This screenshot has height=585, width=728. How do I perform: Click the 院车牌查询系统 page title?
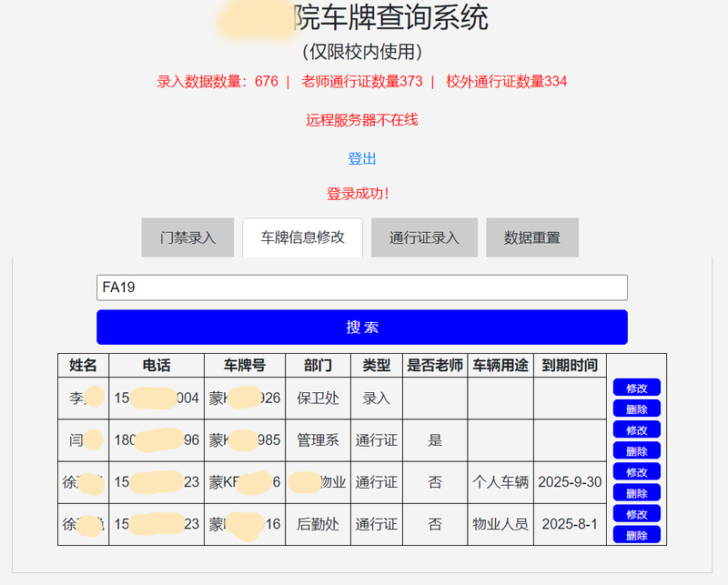391,17
